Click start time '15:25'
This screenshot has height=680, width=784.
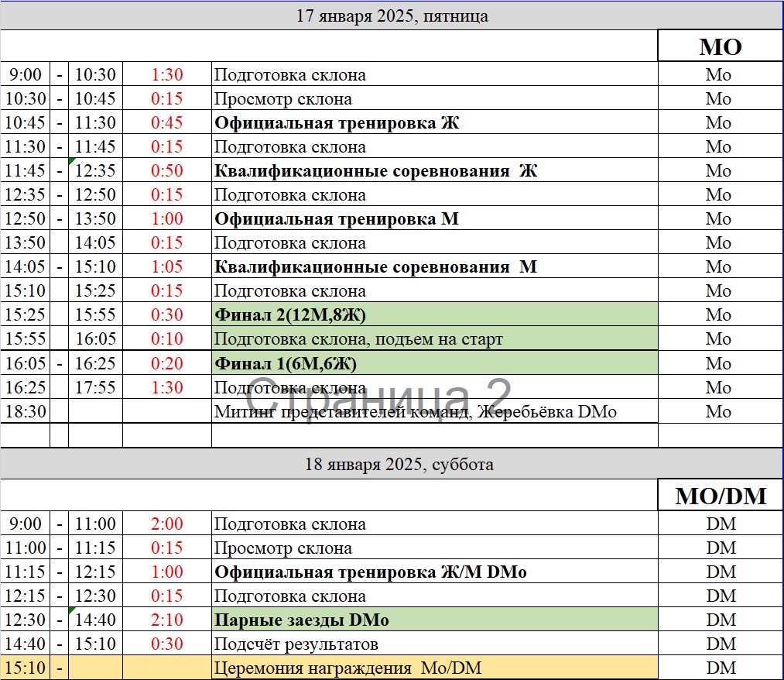tap(26, 314)
